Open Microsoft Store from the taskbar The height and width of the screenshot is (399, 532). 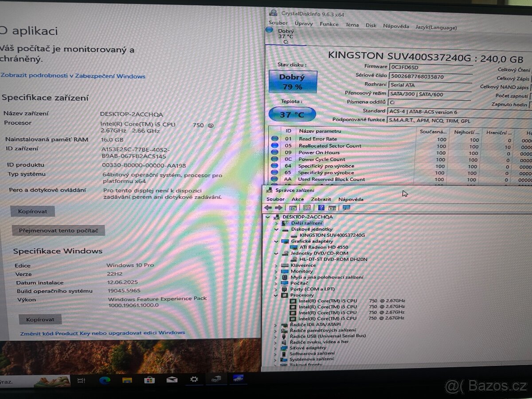coord(149,380)
